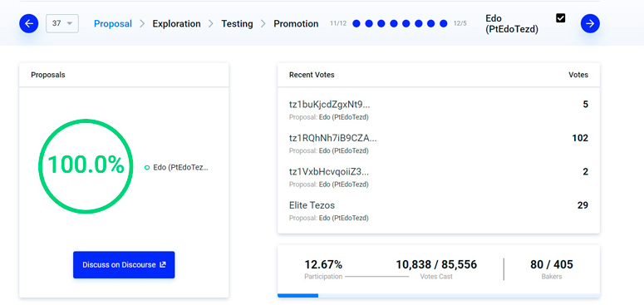Open the Testing stage tab
The width and height of the screenshot is (644, 305).
tap(237, 24)
